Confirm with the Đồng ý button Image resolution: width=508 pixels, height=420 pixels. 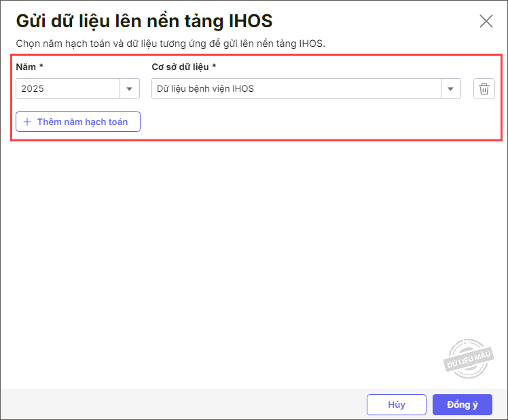point(462,404)
